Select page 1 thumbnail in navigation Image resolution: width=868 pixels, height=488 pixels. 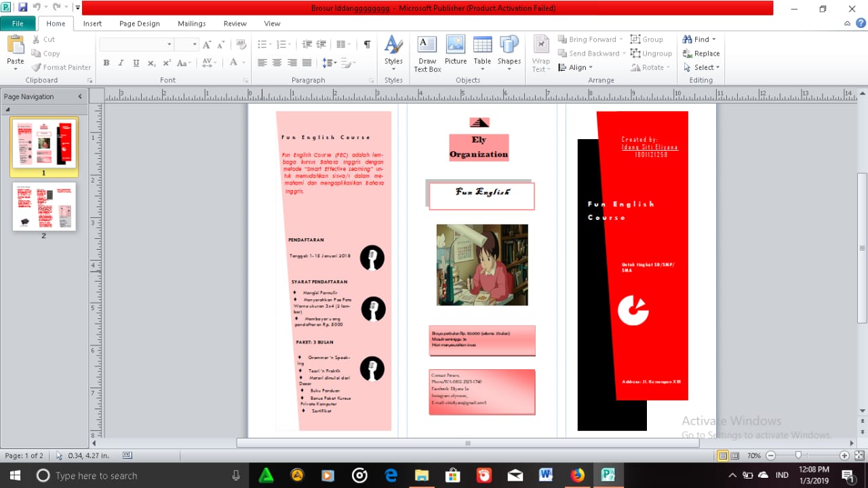(44, 143)
